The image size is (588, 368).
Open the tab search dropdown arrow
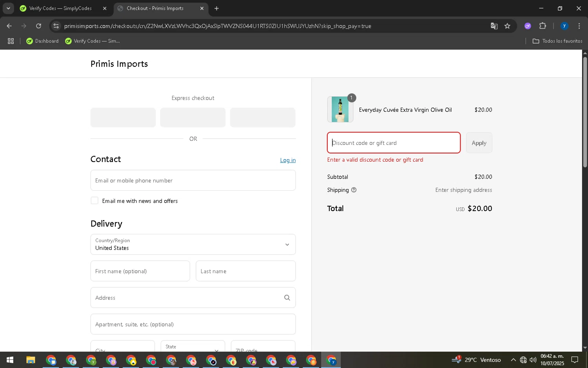(x=8, y=8)
